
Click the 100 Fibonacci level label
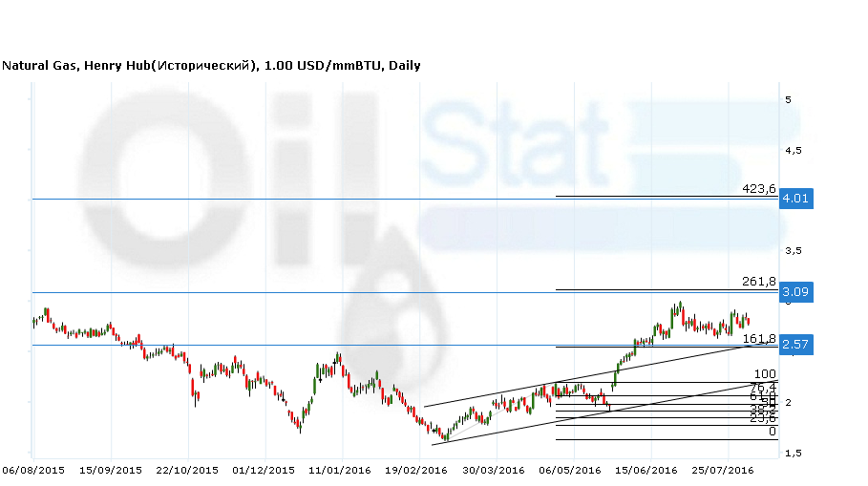click(x=765, y=374)
